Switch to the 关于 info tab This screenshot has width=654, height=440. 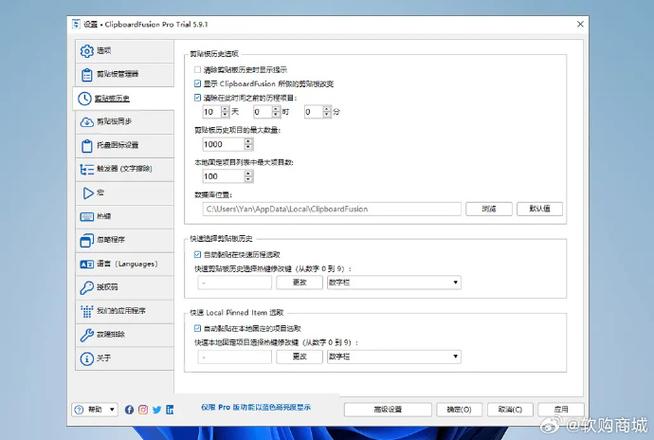pyautogui.click(x=125, y=358)
